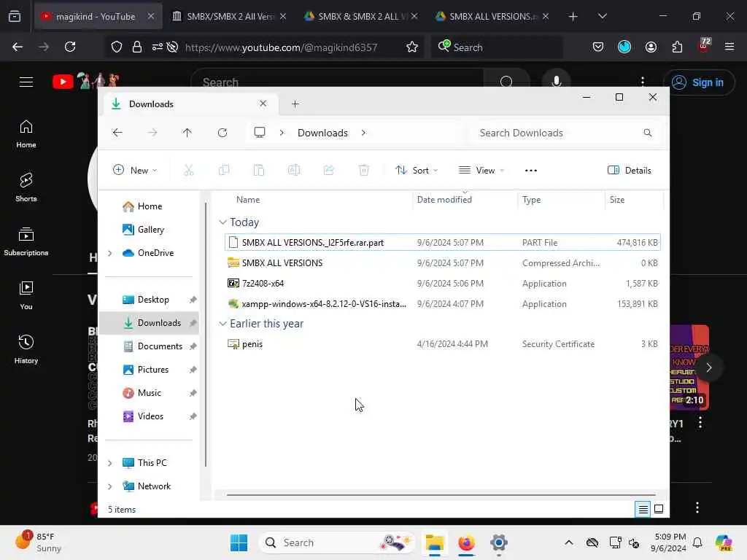Click the Firefox URL address bar
The image size is (747, 560).
coord(281,47)
